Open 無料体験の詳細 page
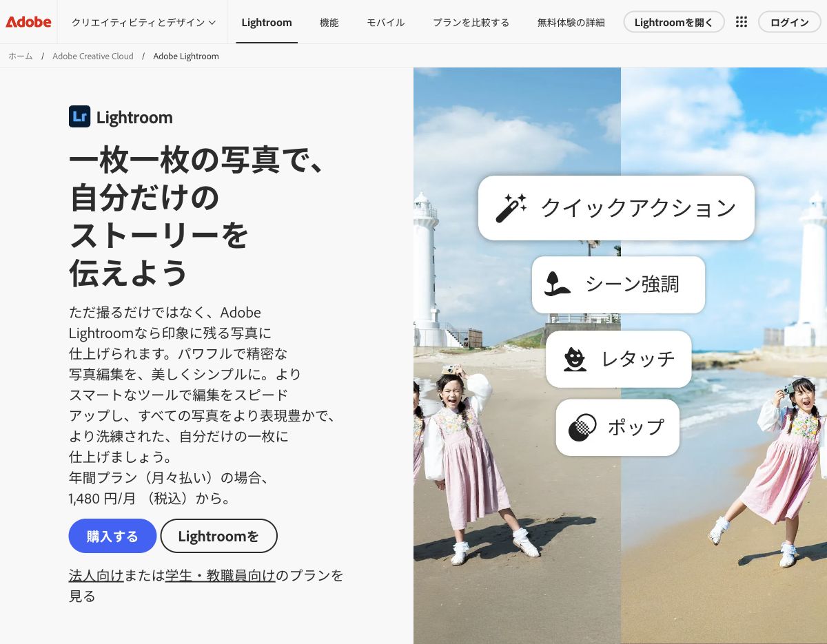Screen dimensions: 827x644 [571, 22]
